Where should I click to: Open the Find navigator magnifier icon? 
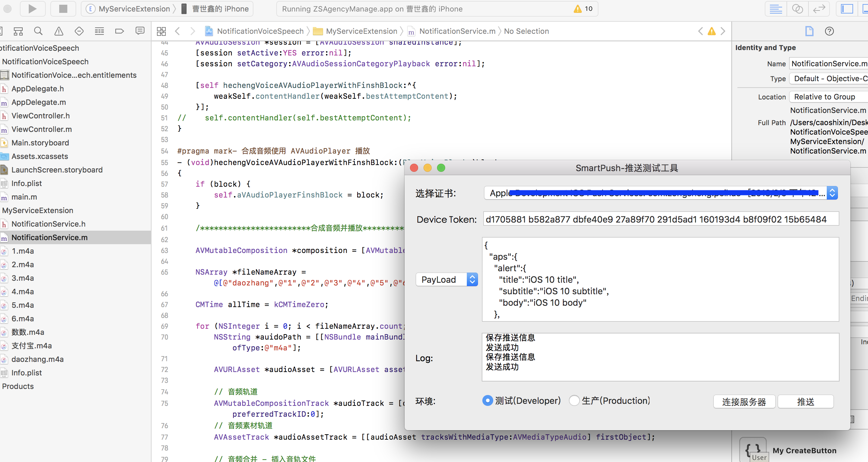coord(38,31)
